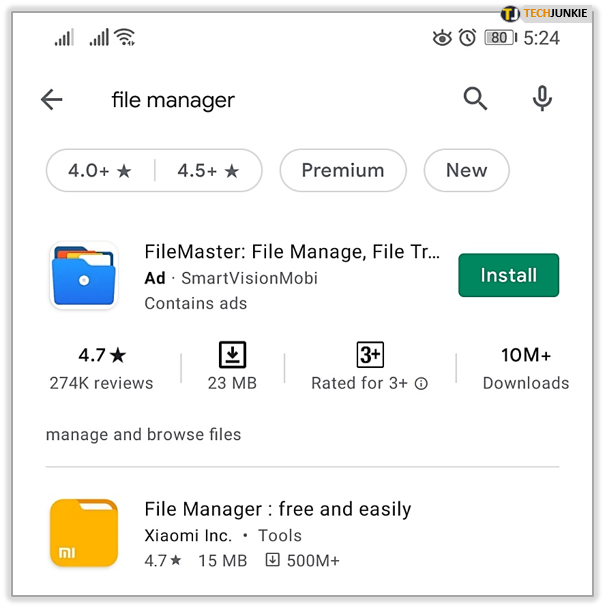Tap the 3+ content rating badge
The height and width of the screenshot is (608, 605).
tap(370, 354)
